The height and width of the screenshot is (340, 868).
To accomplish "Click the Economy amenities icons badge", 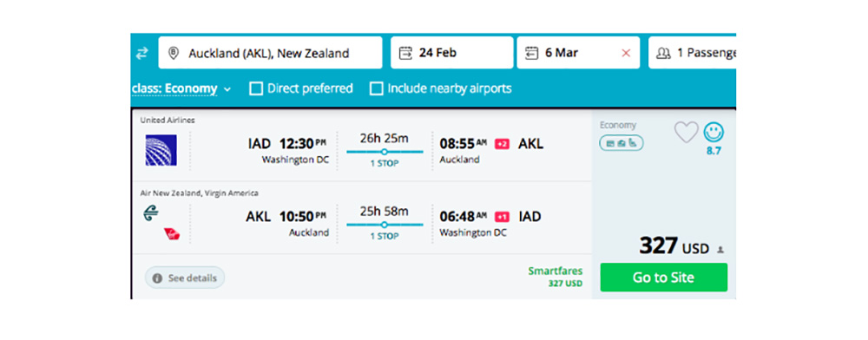I will tap(621, 142).
